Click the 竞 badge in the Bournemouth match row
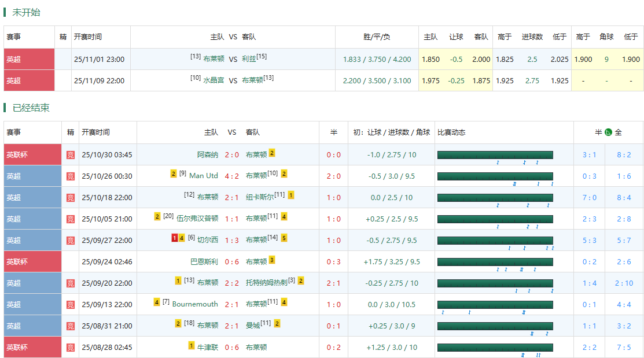 click(x=71, y=304)
